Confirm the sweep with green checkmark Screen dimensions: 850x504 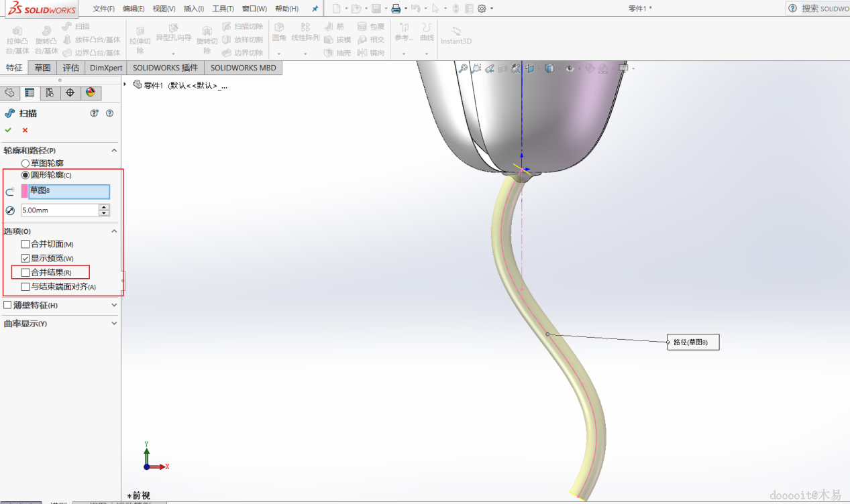(8, 130)
